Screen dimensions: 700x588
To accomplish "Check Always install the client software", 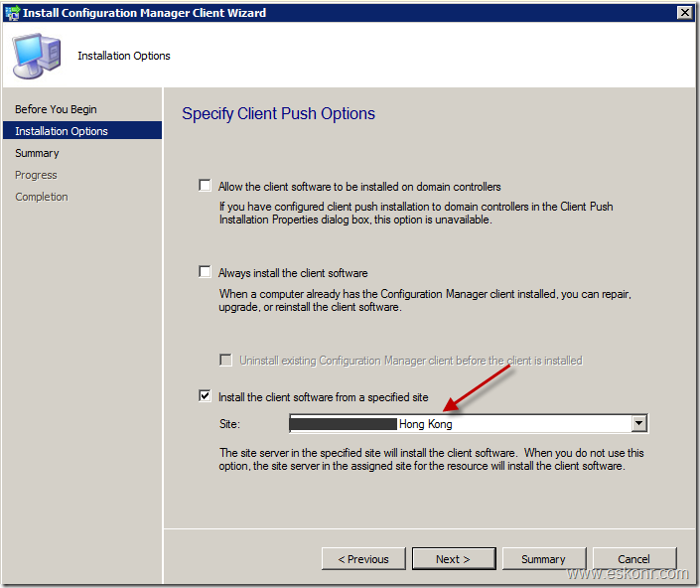I will point(206,272).
